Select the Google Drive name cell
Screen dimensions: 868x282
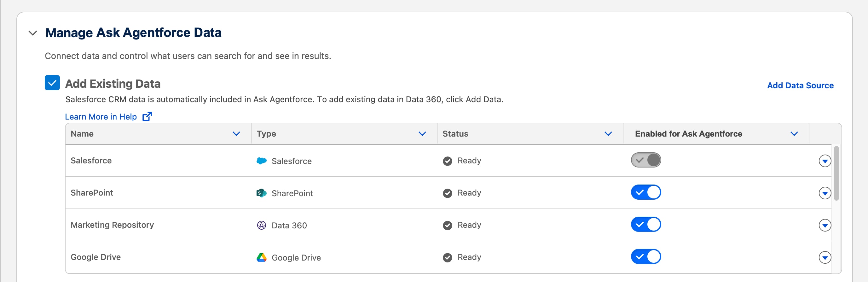point(158,257)
